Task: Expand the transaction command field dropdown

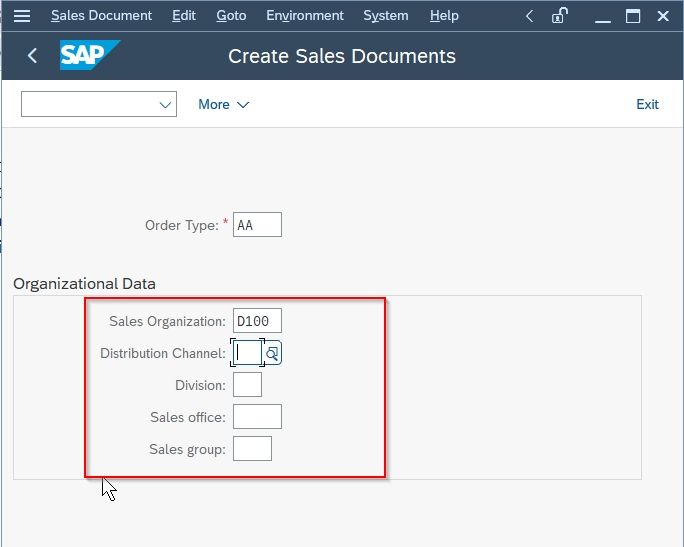Action: click(x=165, y=105)
